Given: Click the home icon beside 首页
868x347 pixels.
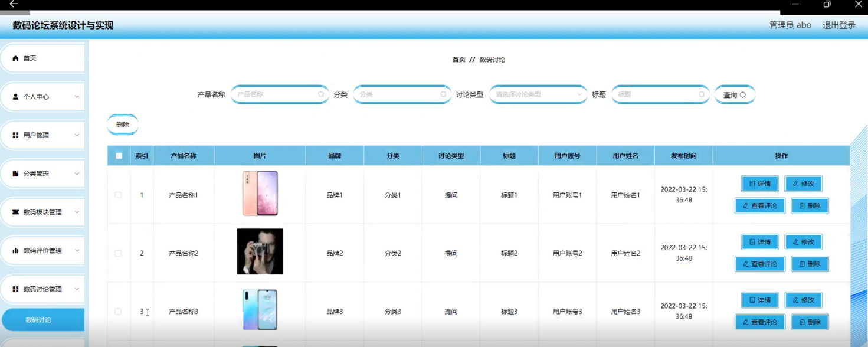Looking at the screenshot, I should [x=16, y=58].
